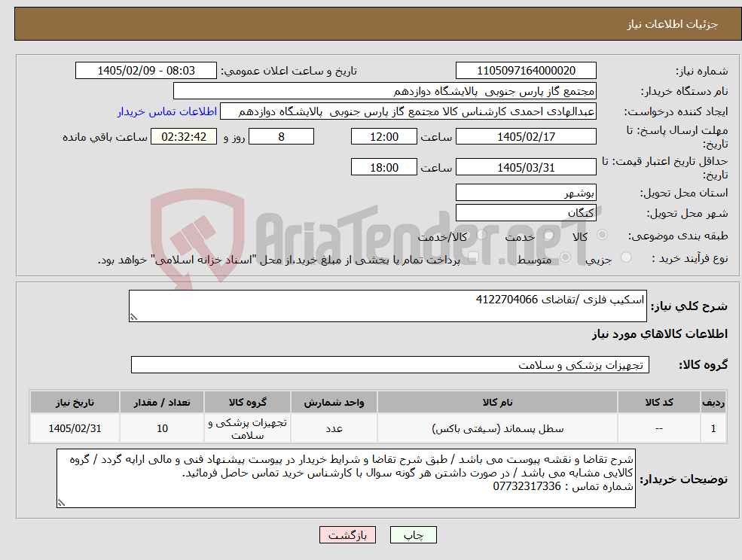Click the delivery city field کنگان
Image resolution: width=742 pixels, height=560 pixels.
(526, 213)
